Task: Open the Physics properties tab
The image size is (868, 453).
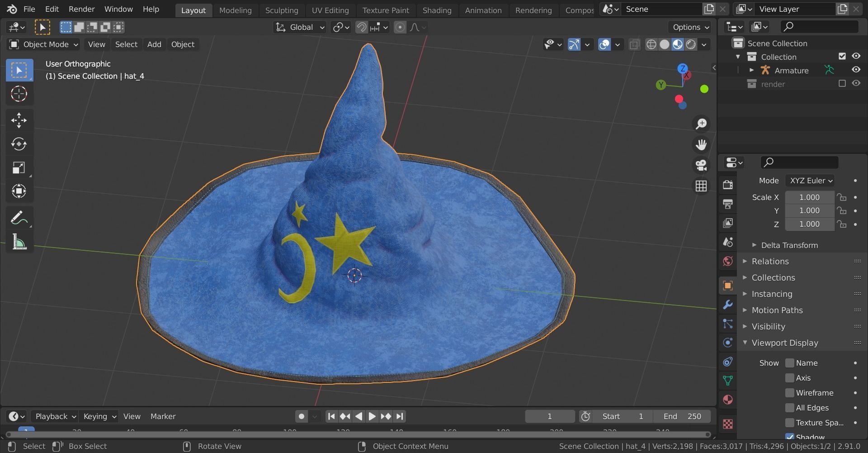Action: pyautogui.click(x=728, y=343)
